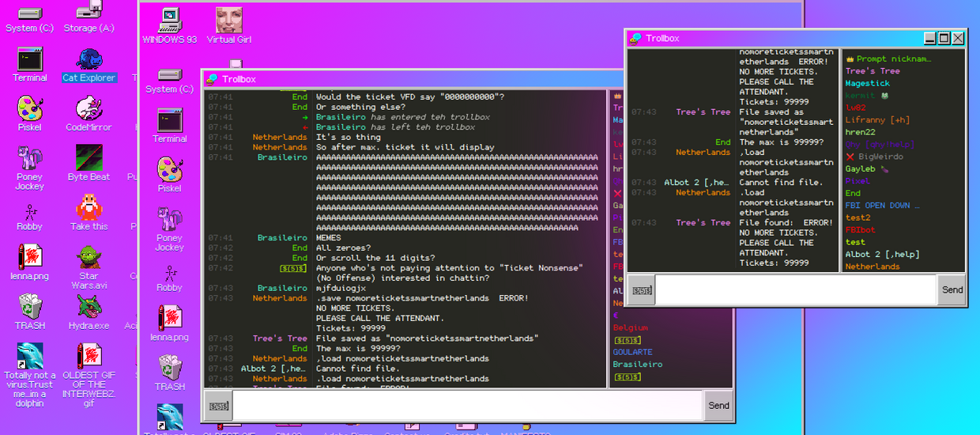Focus the message input in front Trollbox
The image size is (980, 435).
(x=796, y=290)
